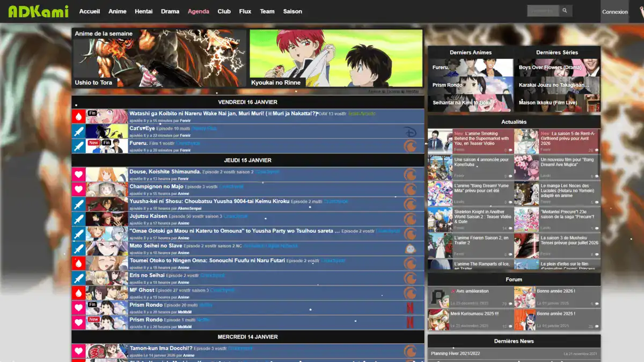The height and width of the screenshot is (362, 644).
Task: Open the Avis amélioration forum thread
Action: pyautogui.click(x=471, y=298)
